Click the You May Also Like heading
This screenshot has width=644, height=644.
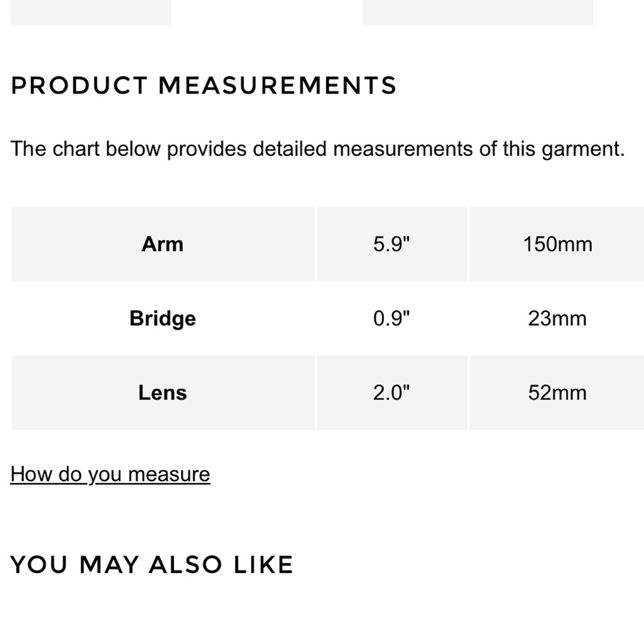point(151,564)
